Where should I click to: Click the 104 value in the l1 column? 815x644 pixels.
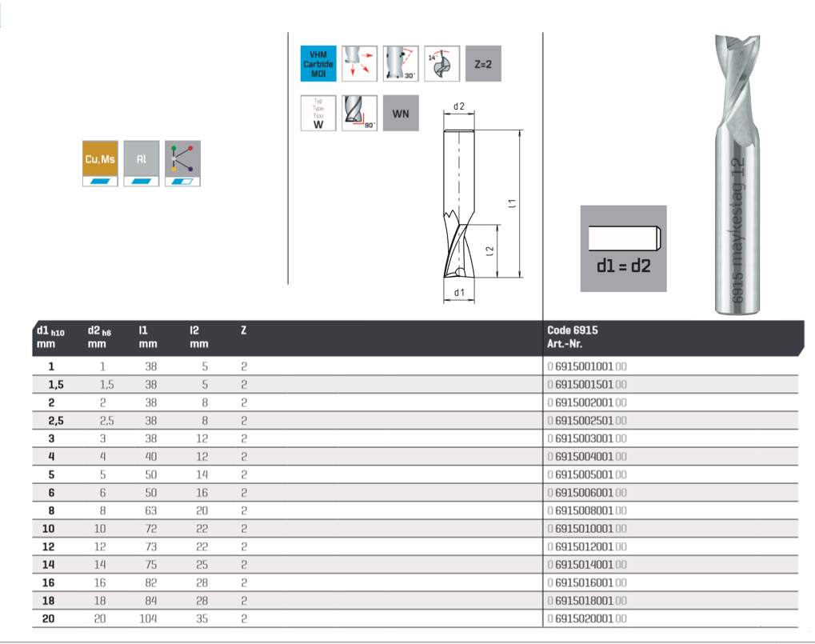148,618
